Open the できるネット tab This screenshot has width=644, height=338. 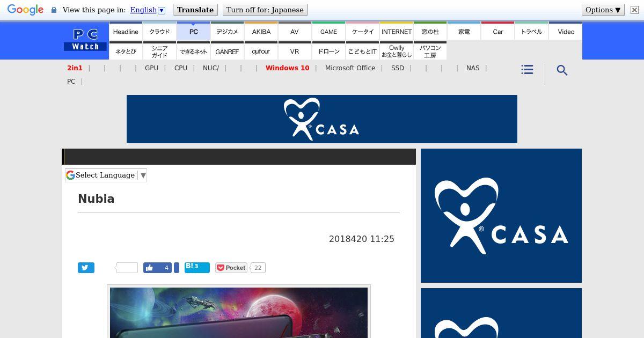tap(194, 52)
